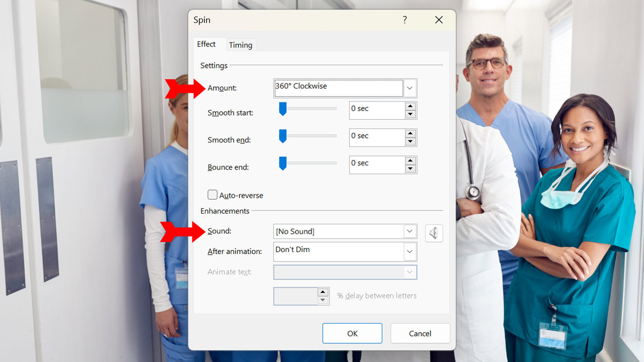644x362 pixels.
Task: Expand the After animation dropdown
Action: pos(409,251)
